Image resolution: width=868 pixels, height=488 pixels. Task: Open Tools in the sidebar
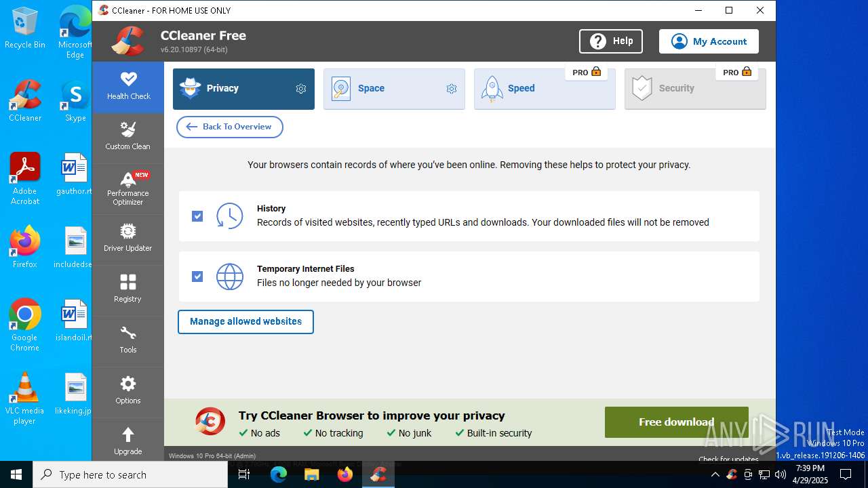pos(128,342)
